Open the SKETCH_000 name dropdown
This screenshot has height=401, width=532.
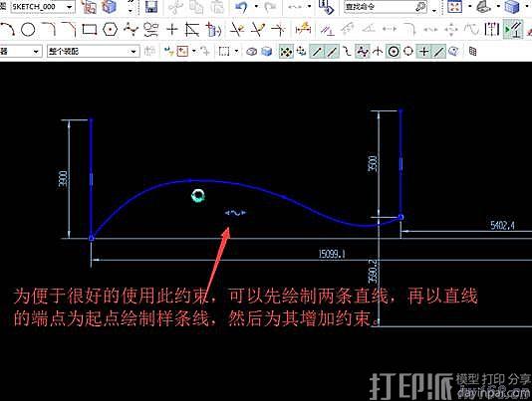pos(69,7)
